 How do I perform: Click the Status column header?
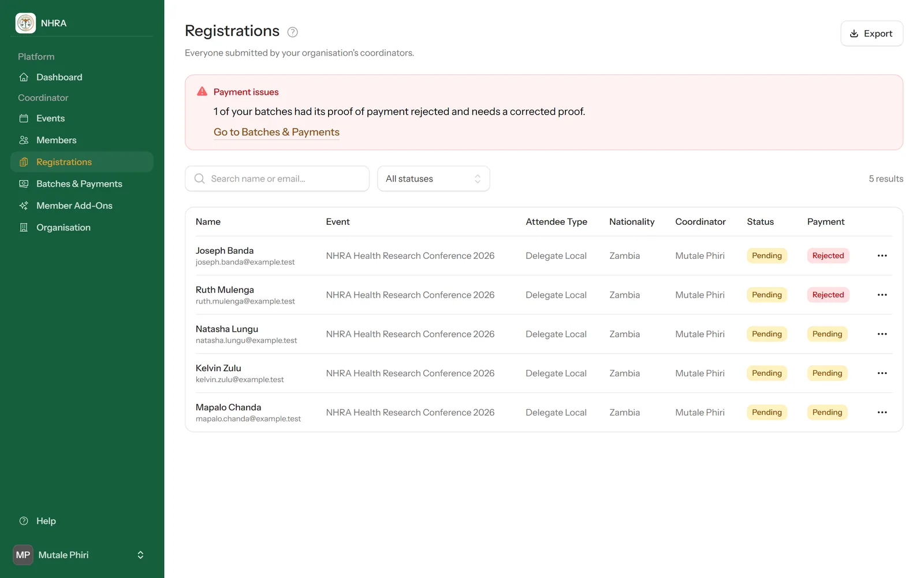click(760, 221)
